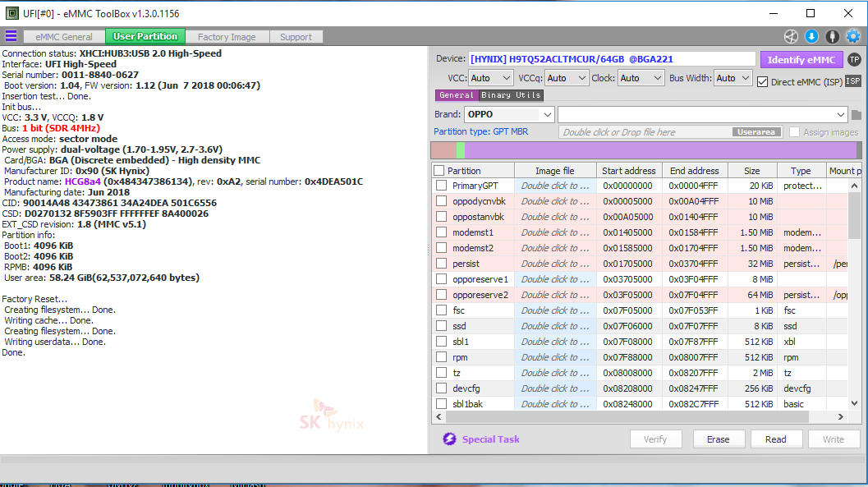Click the Verify button
Viewport: 868px width, 487px height.
[654, 439]
